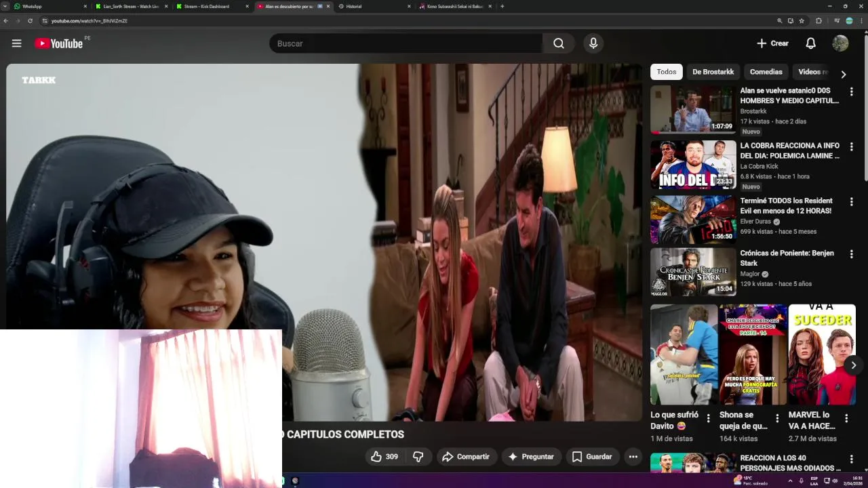Viewport: 868px width, 488px height.
Task: Open the MARVEL lo VA A HACER short
Action: (x=822, y=354)
